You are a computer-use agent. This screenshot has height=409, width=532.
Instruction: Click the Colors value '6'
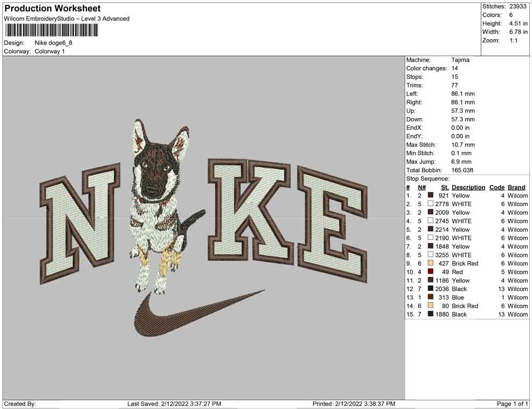point(511,15)
